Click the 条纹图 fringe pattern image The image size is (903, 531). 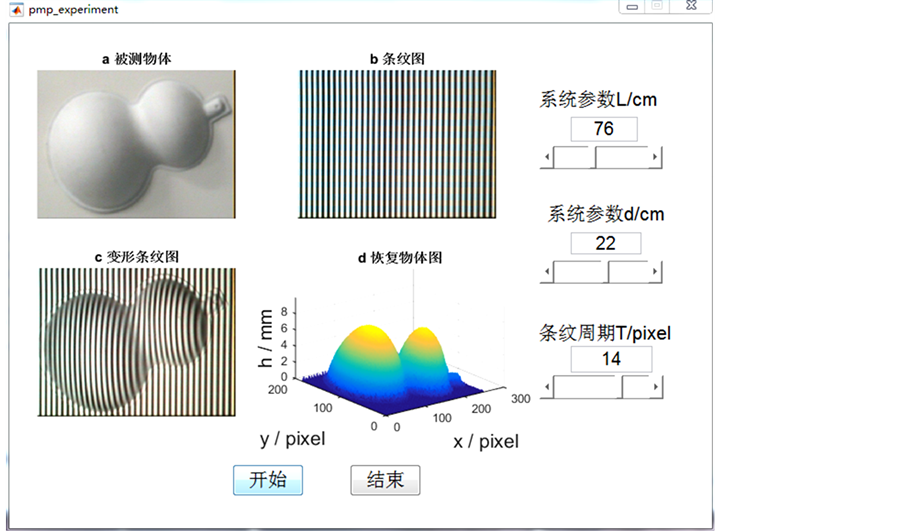[397, 144]
